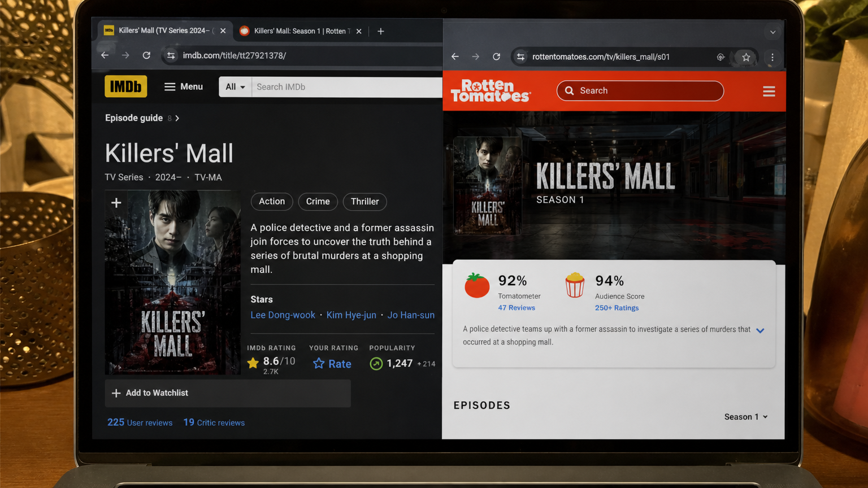
Task: Go back in the Rotten Tomatoes window
Action: [455, 56]
